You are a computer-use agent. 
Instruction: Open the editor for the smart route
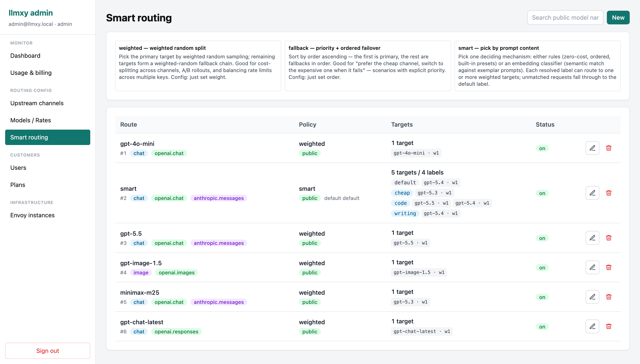[592, 193]
